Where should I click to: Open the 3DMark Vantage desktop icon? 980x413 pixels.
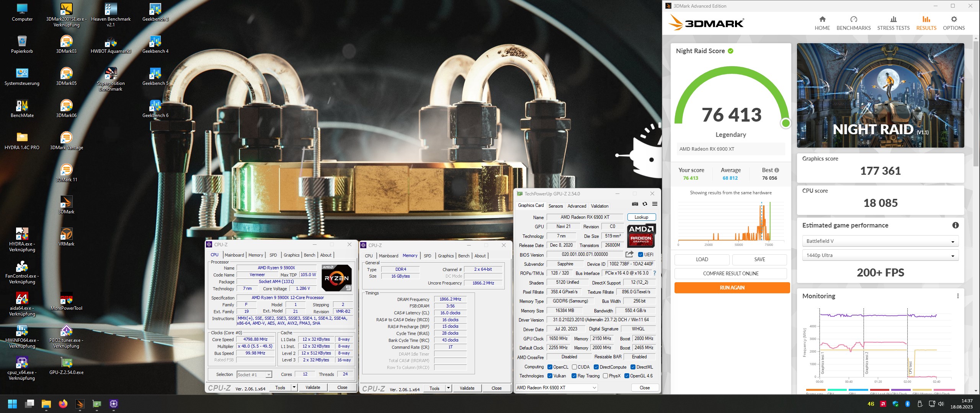(x=66, y=141)
